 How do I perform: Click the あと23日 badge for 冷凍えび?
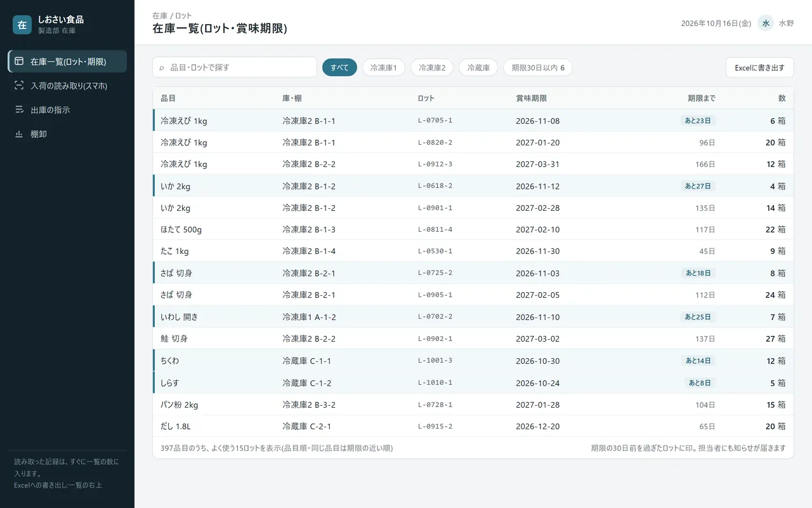pos(698,121)
